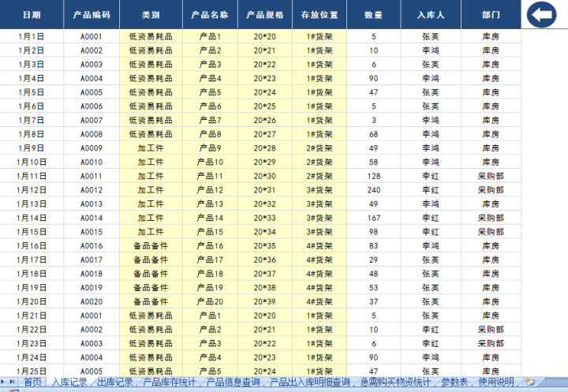Select 4#货架 in the 1月18日 row
Viewport: 568px width, 392px height.
tap(319, 274)
